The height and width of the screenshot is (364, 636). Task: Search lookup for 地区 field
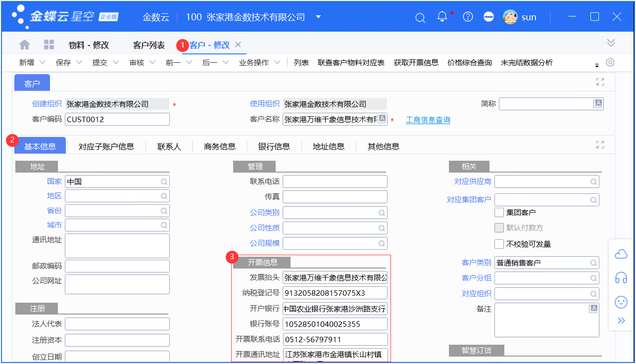pyautogui.click(x=164, y=196)
